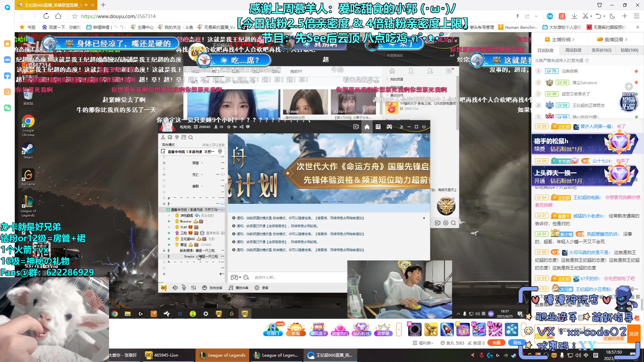Toggle YY 自由发言 free speech mode

click(212, 288)
